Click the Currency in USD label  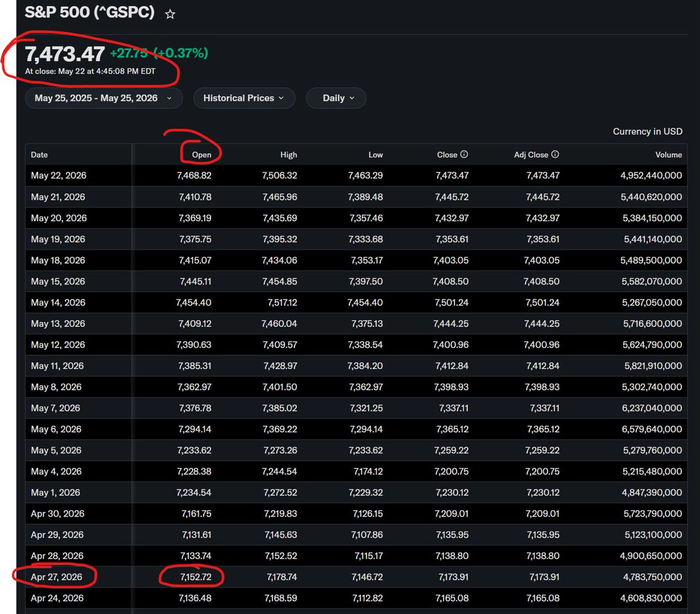pyautogui.click(x=647, y=131)
